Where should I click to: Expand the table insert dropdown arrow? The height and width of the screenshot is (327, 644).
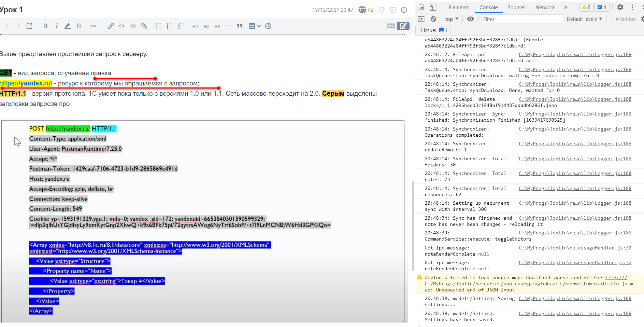click(x=259, y=26)
